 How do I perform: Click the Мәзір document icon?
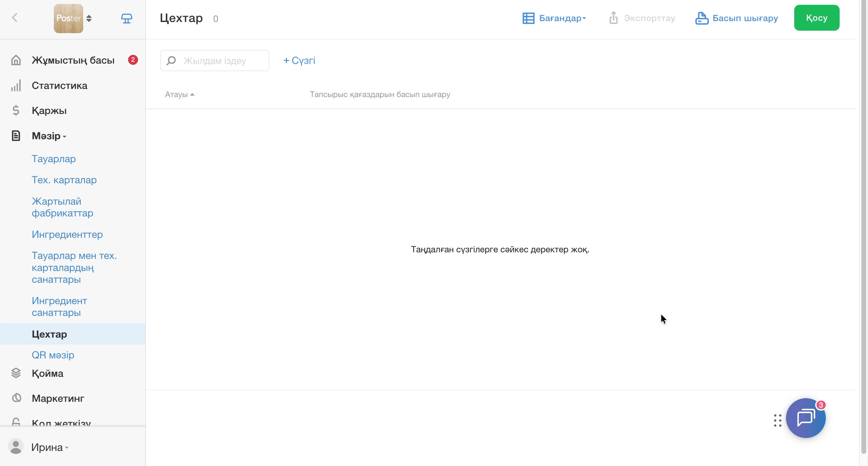point(16,136)
